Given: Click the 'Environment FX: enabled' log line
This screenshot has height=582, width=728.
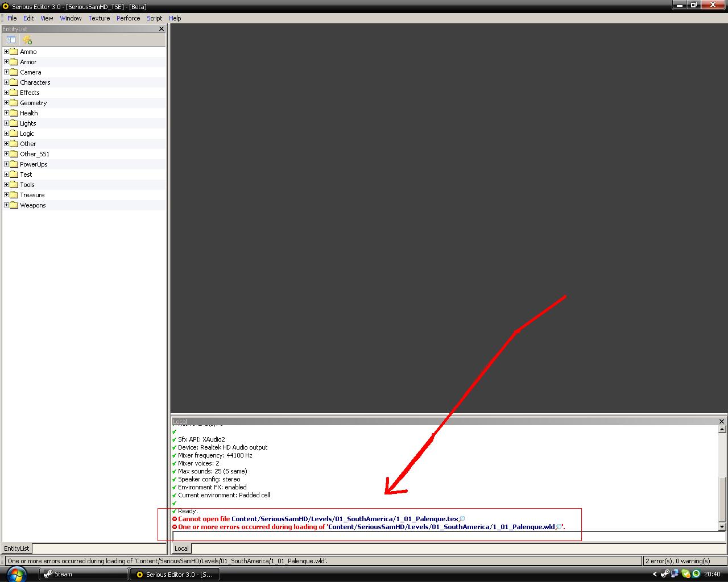Looking at the screenshot, I should [x=212, y=487].
